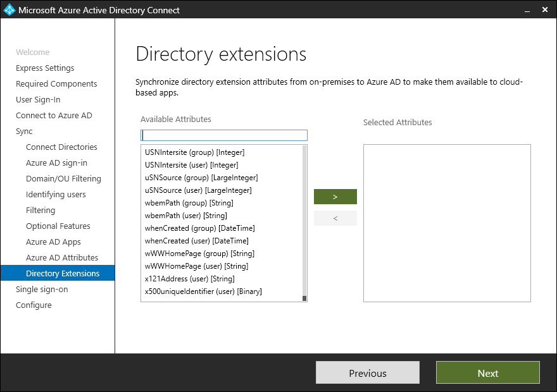Click the Azure AD Connect title bar icon
The height and width of the screenshot is (392, 557).
pyautogui.click(x=9, y=10)
